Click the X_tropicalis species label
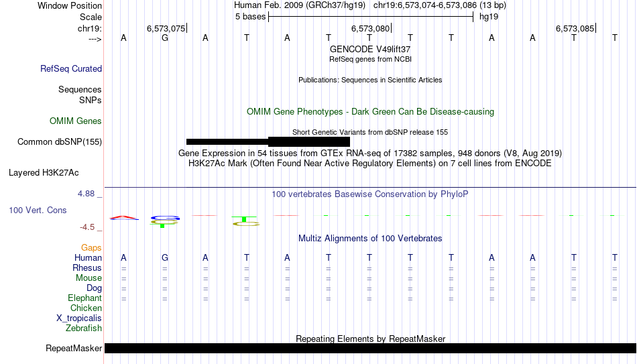This screenshot has height=364, width=637. 79,318
